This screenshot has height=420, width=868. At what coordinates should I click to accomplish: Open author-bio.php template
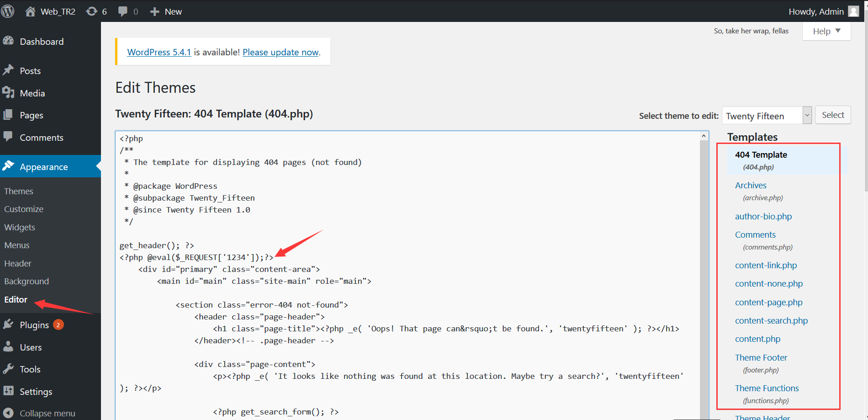pyautogui.click(x=763, y=216)
